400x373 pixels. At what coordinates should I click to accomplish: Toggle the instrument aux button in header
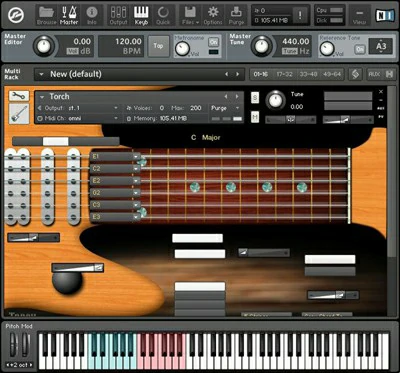[381, 108]
